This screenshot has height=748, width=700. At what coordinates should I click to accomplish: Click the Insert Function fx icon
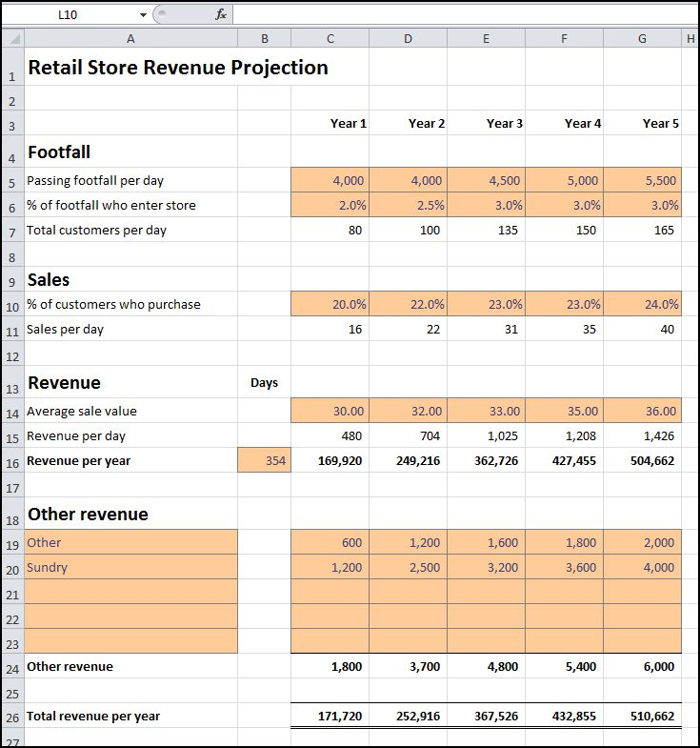tap(221, 15)
